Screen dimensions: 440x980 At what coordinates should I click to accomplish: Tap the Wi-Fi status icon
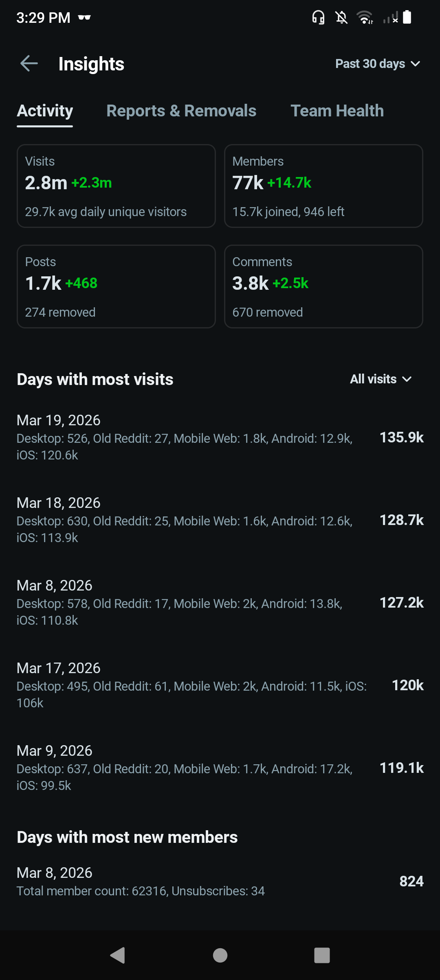(x=365, y=17)
